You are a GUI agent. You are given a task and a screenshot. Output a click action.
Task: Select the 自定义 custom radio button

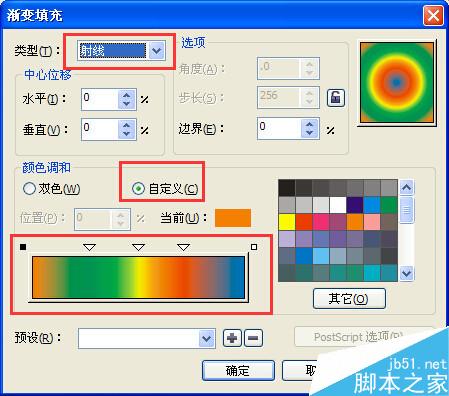pos(138,189)
